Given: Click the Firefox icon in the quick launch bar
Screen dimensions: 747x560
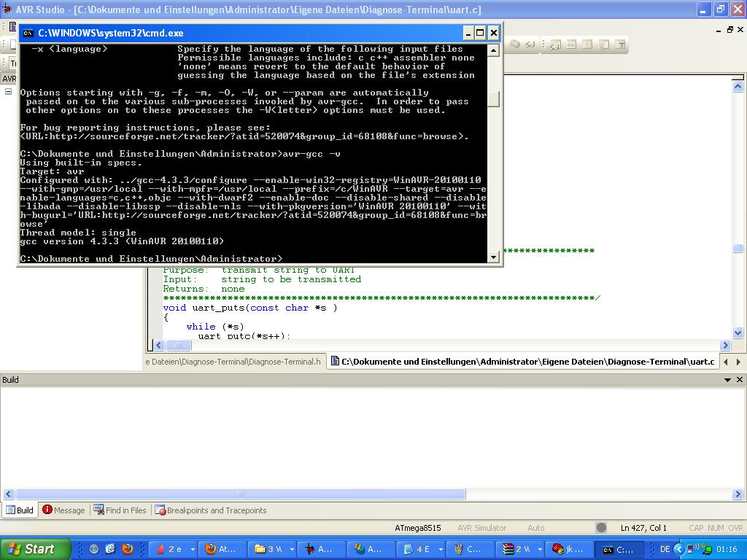Looking at the screenshot, I should pyautogui.click(x=128, y=549).
